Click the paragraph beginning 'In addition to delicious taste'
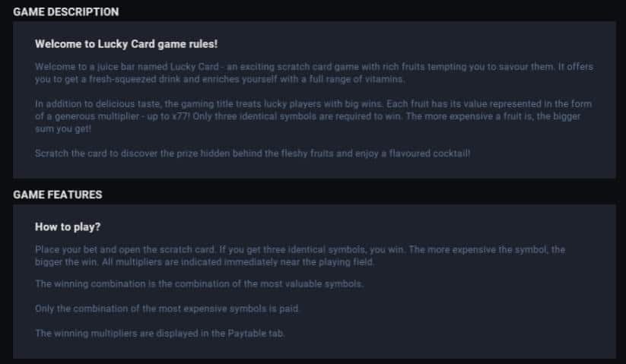The image size is (626, 364). (313, 116)
